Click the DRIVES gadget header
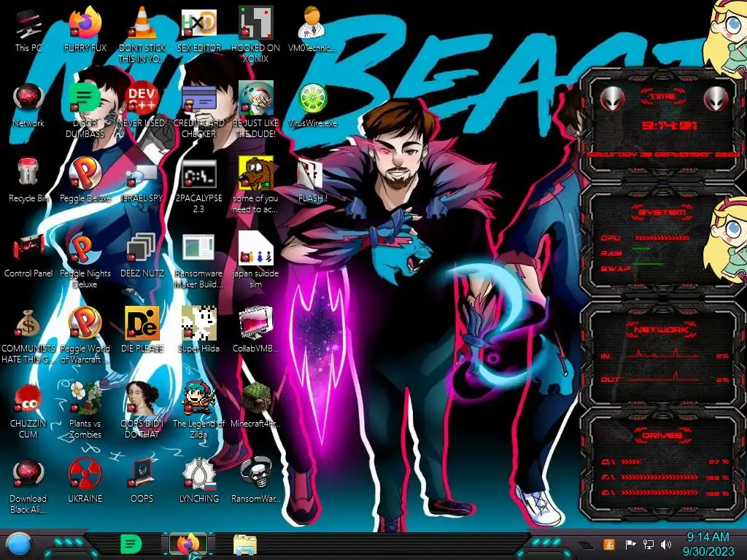The width and height of the screenshot is (747, 560). [x=662, y=435]
